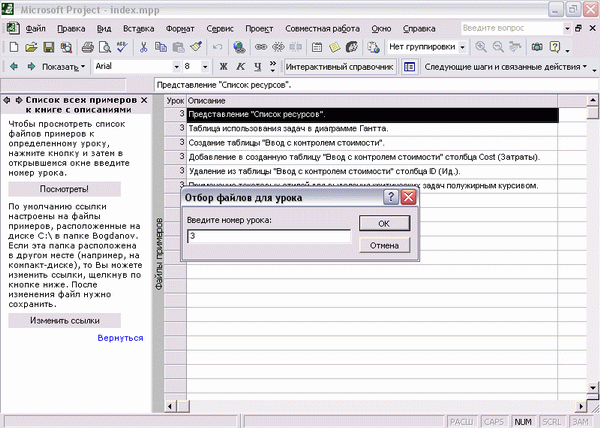Zoom out with the magnifier minus icon
The image size is (600, 428).
(498, 47)
